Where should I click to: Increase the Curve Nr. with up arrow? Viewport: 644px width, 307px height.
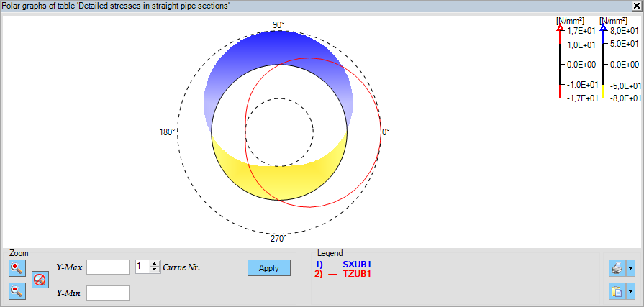click(x=155, y=264)
